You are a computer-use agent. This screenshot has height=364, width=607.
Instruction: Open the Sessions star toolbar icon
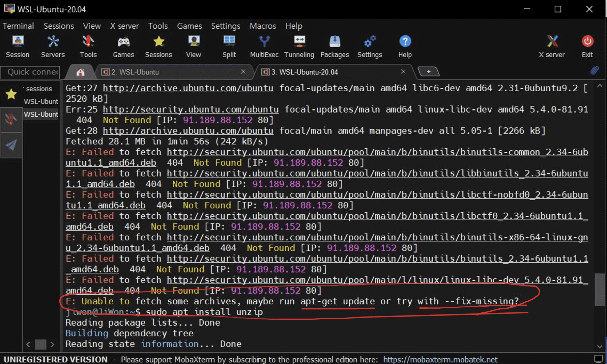[158, 46]
